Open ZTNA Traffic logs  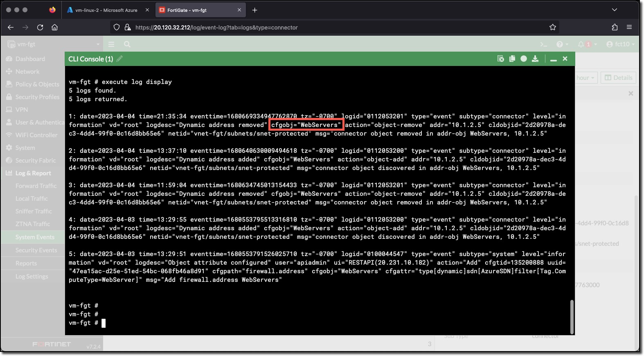(33, 224)
